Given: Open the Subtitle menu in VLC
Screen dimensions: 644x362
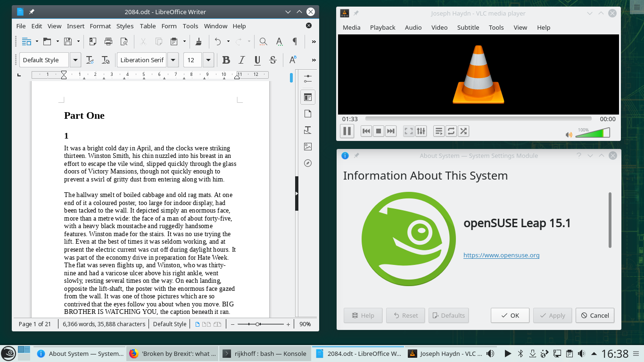Looking at the screenshot, I should (x=468, y=27).
